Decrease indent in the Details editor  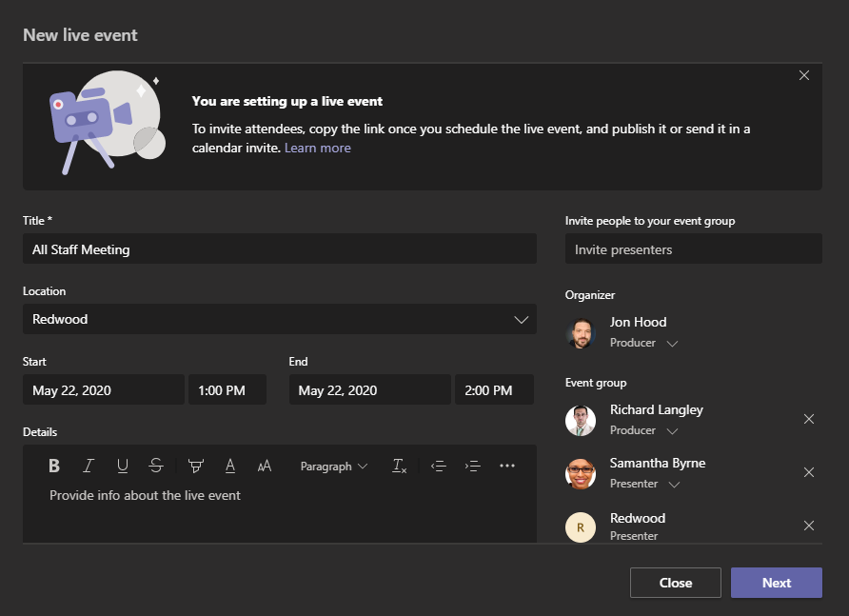point(438,466)
